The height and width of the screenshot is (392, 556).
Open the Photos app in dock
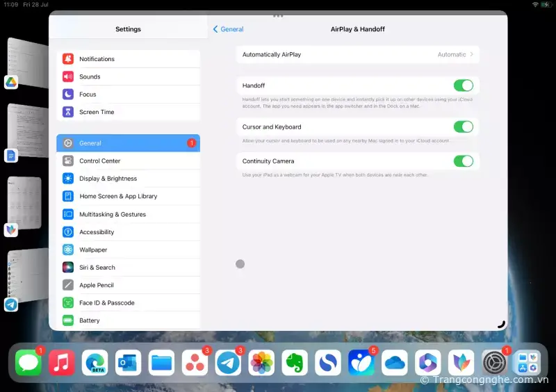tap(262, 363)
